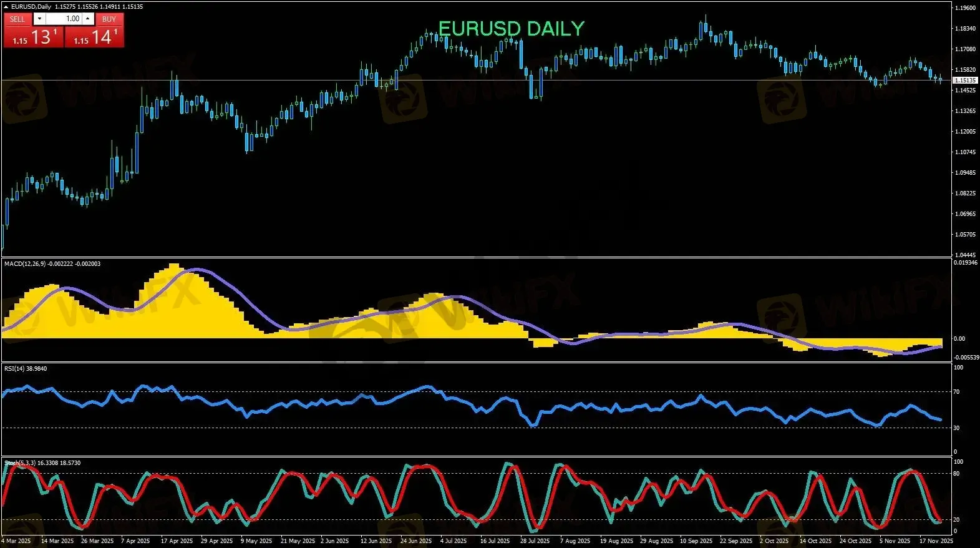Click the MACD scale value 0.019346
This screenshot has height=548, width=980.
965,263
